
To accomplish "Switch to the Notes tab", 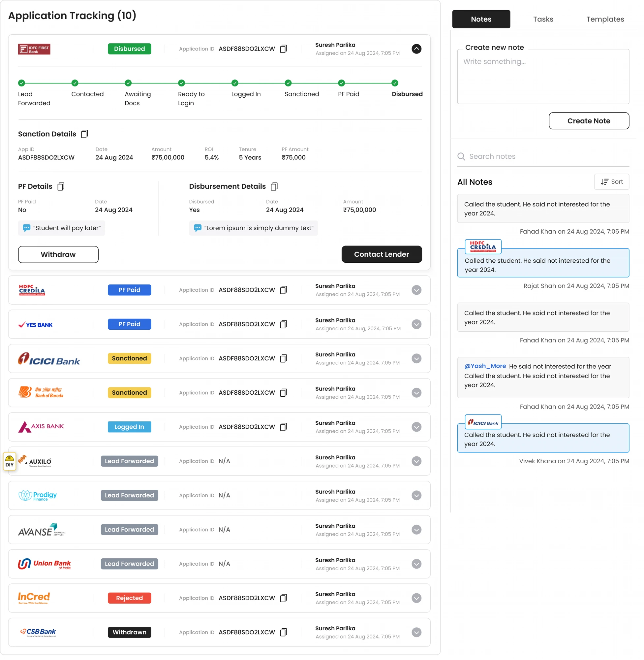I will tap(481, 19).
